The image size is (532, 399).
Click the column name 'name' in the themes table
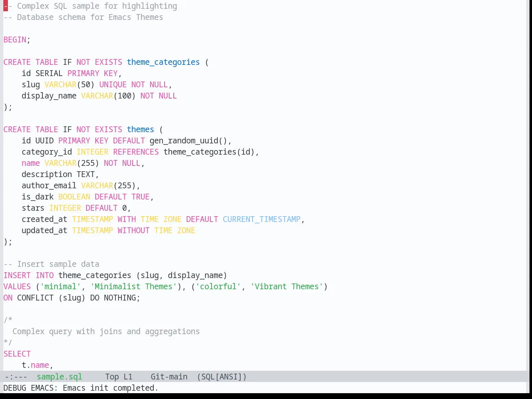click(31, 163)
